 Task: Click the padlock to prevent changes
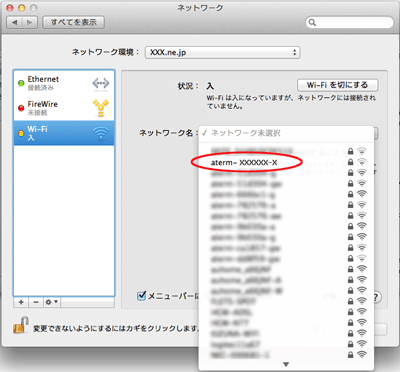(x=21, y=326)
